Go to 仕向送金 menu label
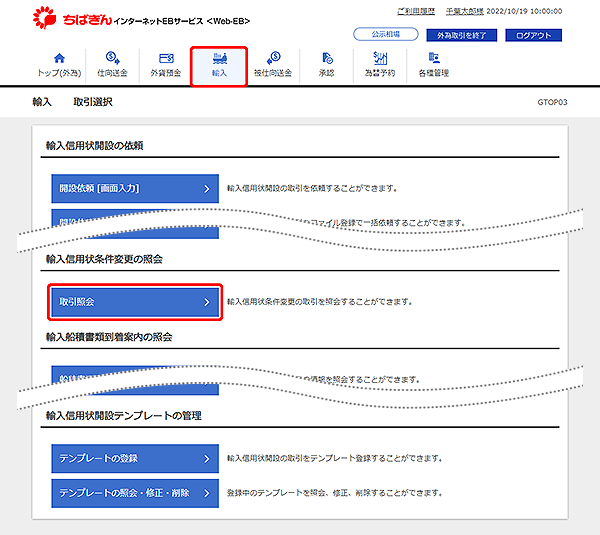 [x=112, y=73]
